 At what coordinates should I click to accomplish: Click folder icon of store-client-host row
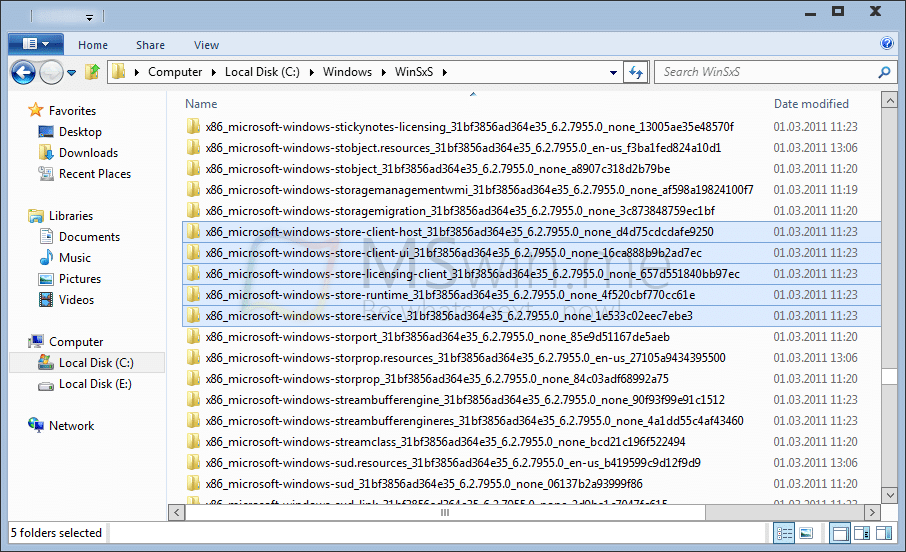(x=194, y=232)
